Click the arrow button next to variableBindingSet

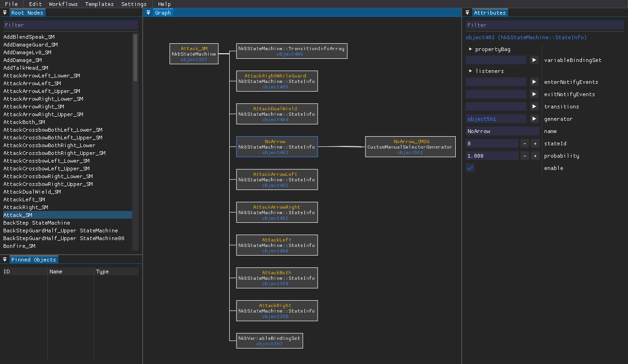coord(534,60)
